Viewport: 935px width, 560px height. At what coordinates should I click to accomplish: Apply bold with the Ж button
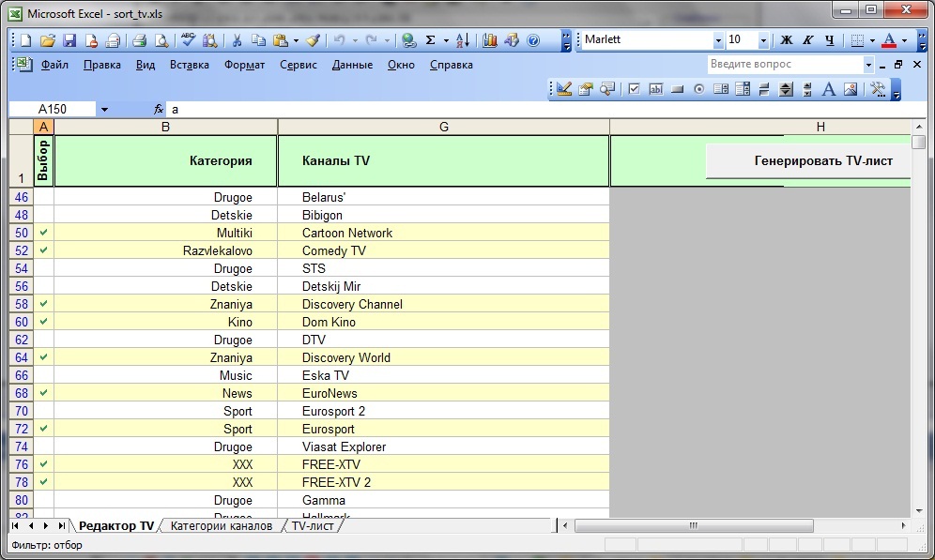point(787,40)
